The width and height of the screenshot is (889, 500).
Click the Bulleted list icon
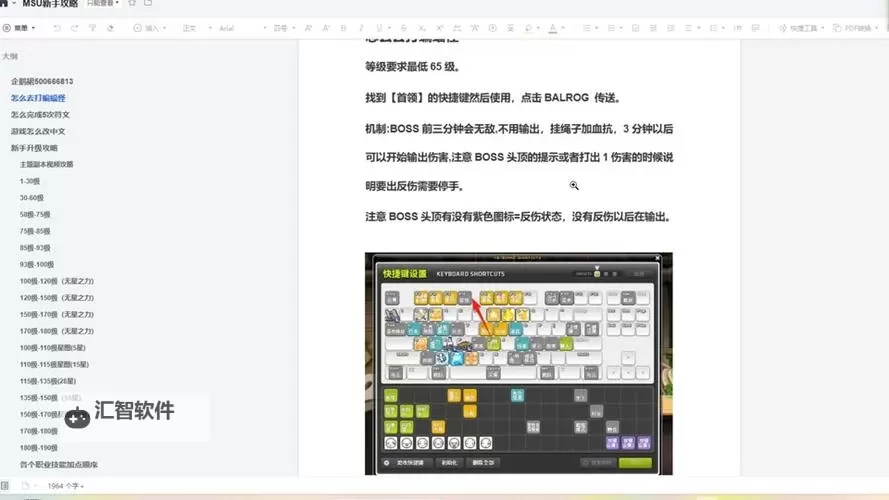tap(587, 28)
